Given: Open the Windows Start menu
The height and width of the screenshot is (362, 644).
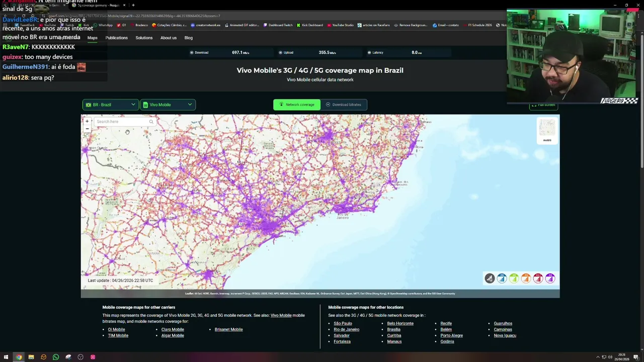Looking at the screenshot, I should click(x=6, y=357).
